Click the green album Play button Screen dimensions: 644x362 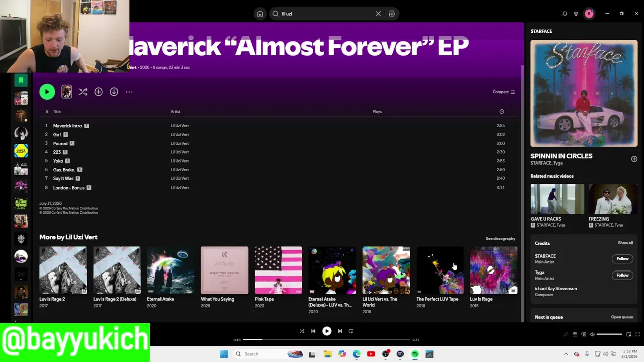[47, 92]
